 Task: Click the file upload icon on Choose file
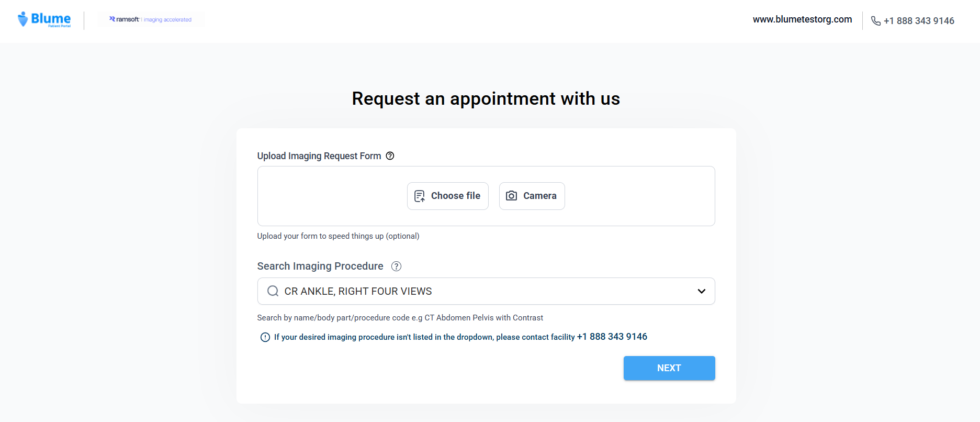pos(419,195)
